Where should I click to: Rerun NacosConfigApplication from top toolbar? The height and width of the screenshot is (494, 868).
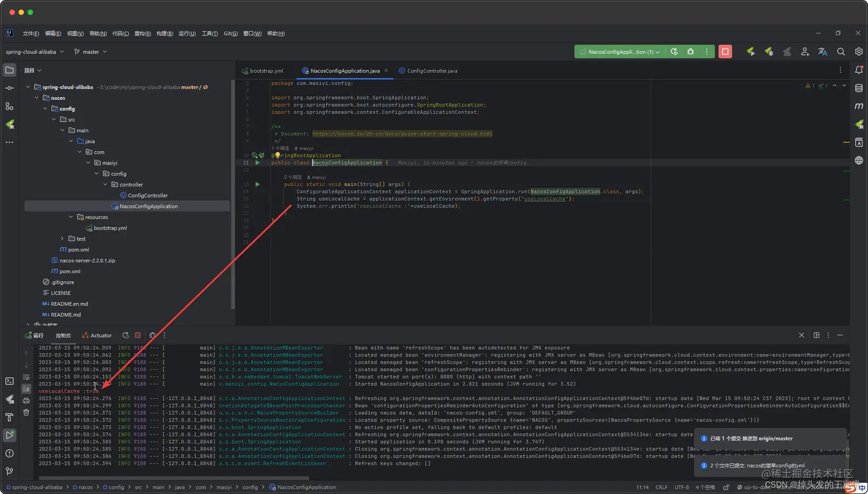click(x=675, y=52)
